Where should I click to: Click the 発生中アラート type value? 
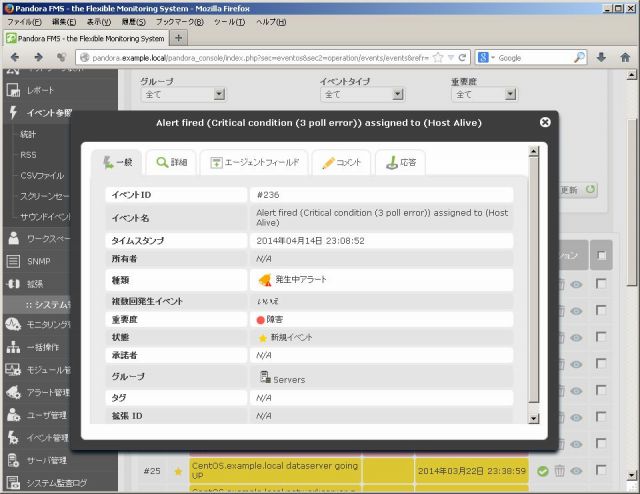click(x=301, y=280)
